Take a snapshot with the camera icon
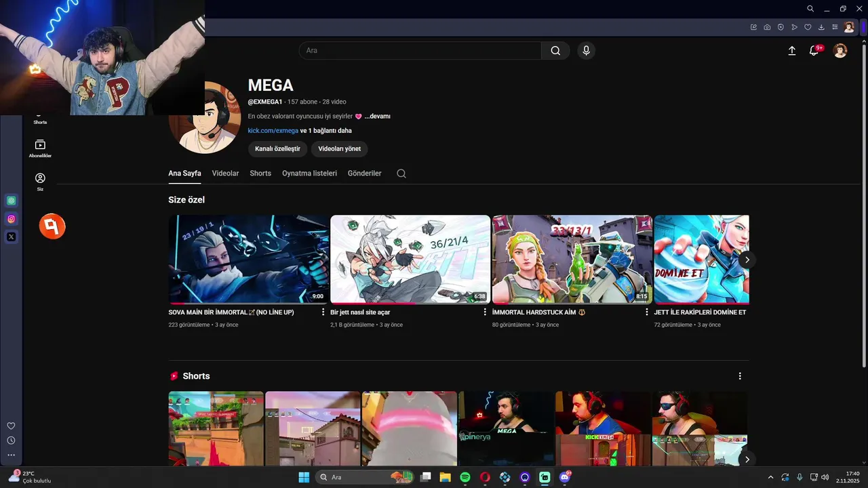This screenshot has height=488, width=868. pyautogui.click(x=767, y=27)
